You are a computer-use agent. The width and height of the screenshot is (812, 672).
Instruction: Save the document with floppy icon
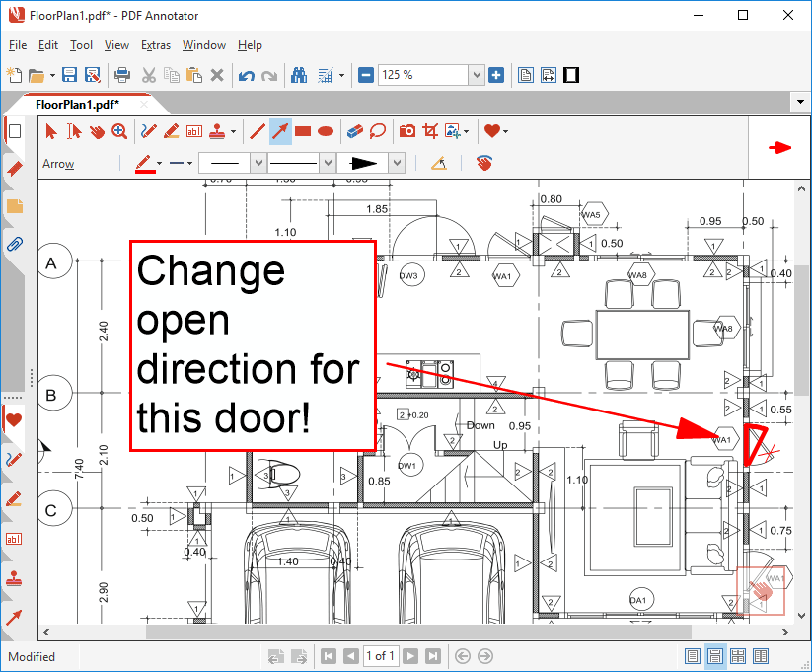tap(69, 75)
